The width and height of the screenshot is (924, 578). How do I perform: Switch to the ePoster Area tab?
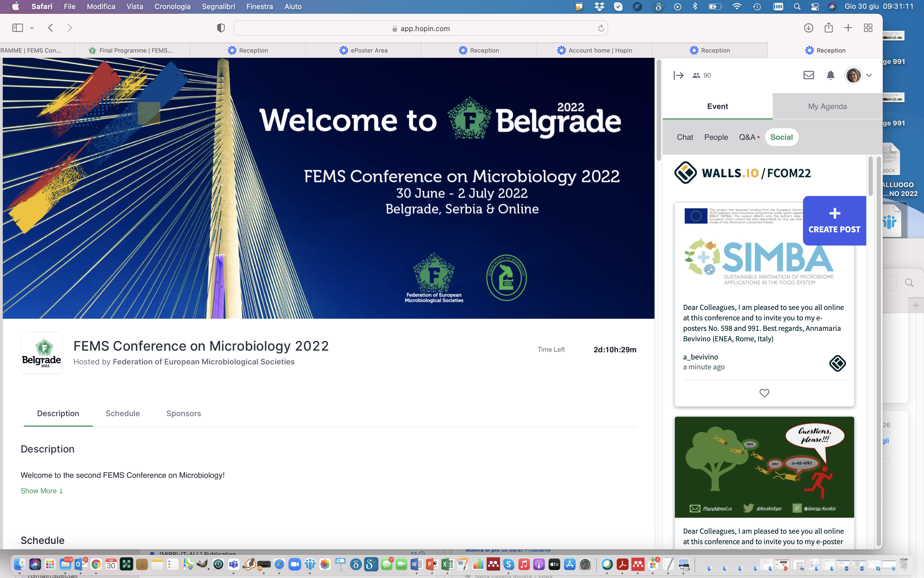pyautogui.click(x=363, y=50)
